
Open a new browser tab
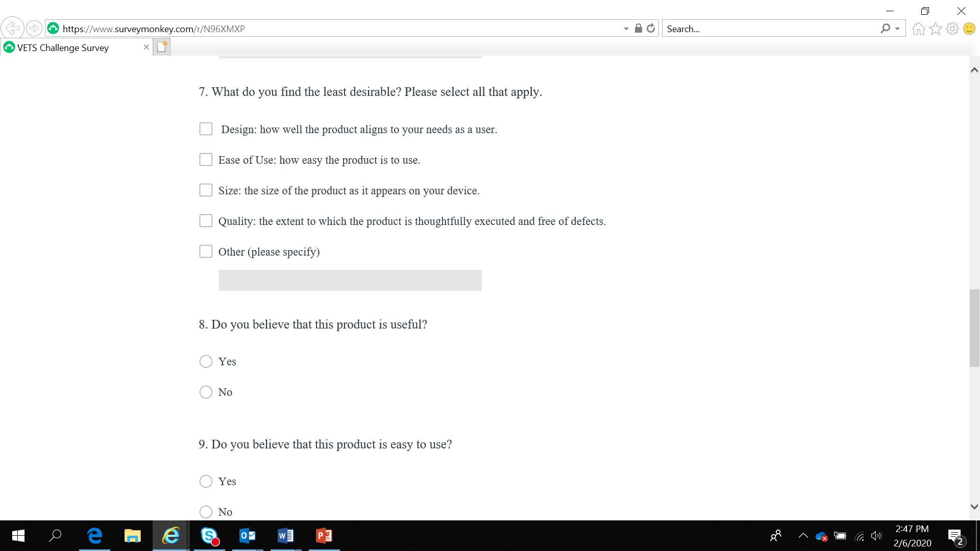pyautogui.click(x=162, y=47)
